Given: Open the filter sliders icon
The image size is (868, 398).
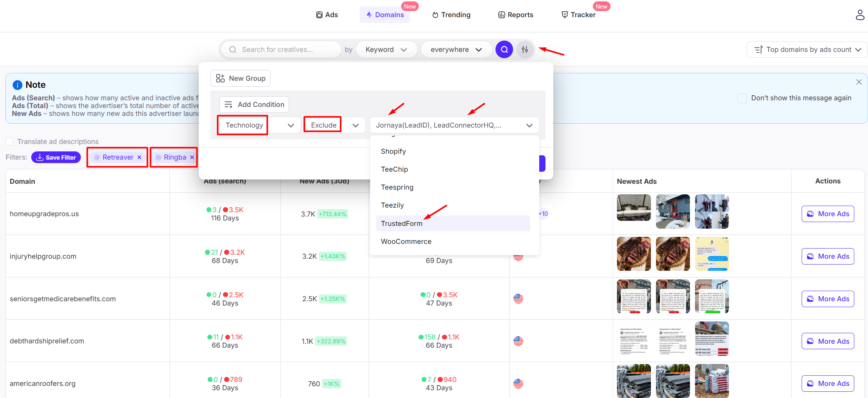Looking at the screenshot, I should [x=525, y=50].
